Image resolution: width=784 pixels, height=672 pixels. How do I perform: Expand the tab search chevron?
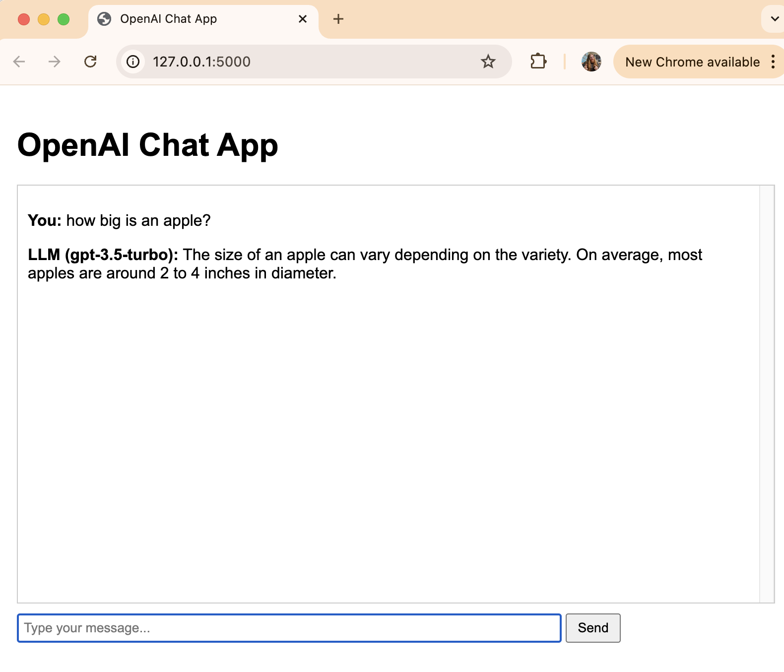pos(774,19)
